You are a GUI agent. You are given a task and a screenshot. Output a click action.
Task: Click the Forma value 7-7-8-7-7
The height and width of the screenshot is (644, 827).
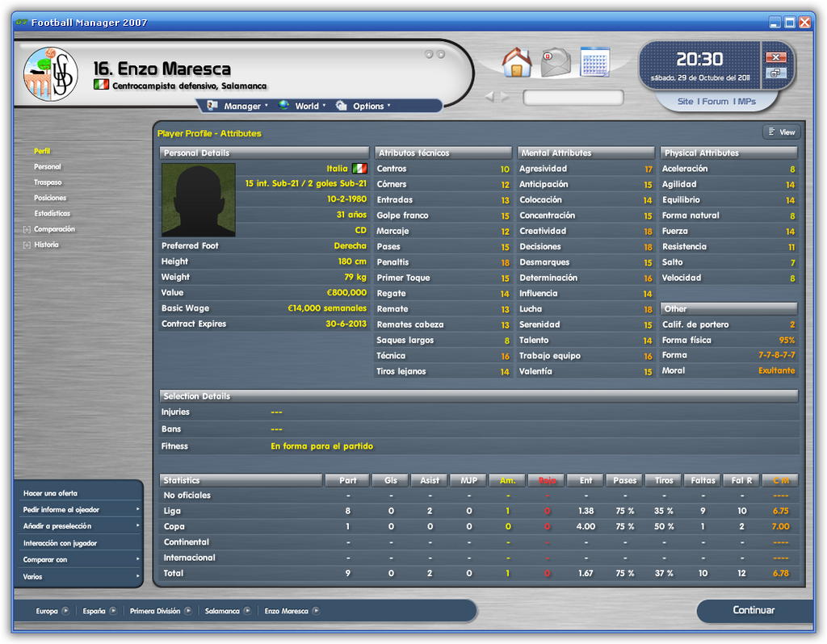click(x=776, y=355)
